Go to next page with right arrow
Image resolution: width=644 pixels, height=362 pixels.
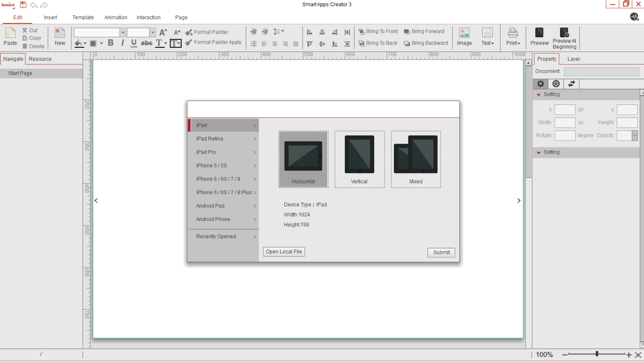pos(518,201)
